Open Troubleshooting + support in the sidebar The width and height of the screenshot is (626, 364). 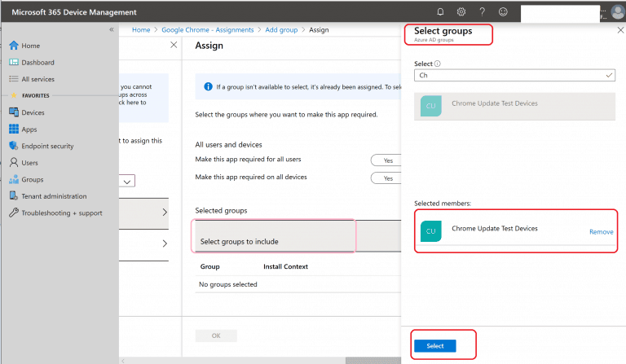click(x=61, y=213)
